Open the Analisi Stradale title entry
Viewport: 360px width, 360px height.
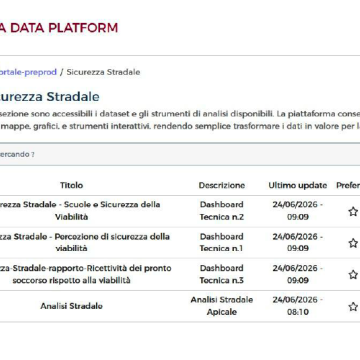tap(71, 306)
